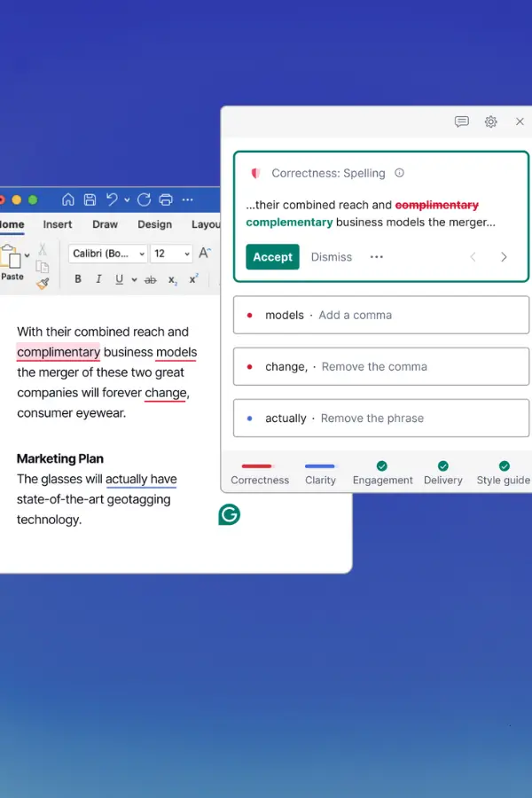Image resolution: width=532 pixels, height=798 pixels.
Task: Switch to the Insert ribbon tab
Action: (58, 224)
